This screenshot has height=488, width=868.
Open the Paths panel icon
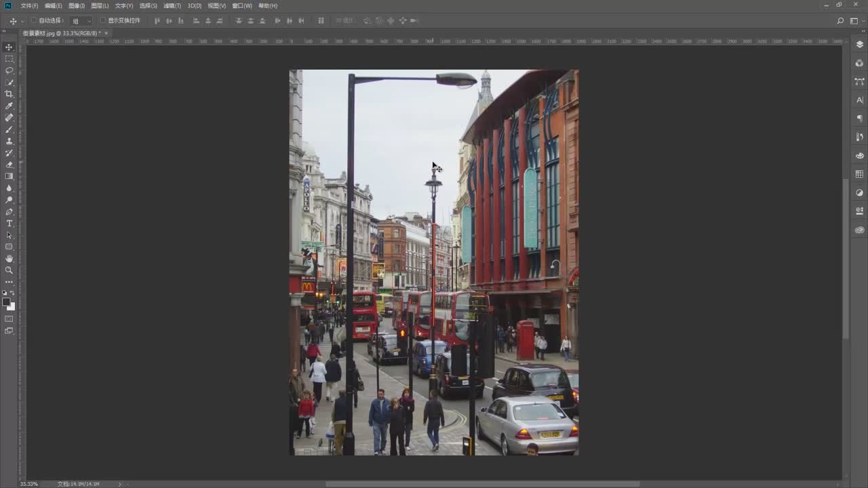click(x=859, y=81)
